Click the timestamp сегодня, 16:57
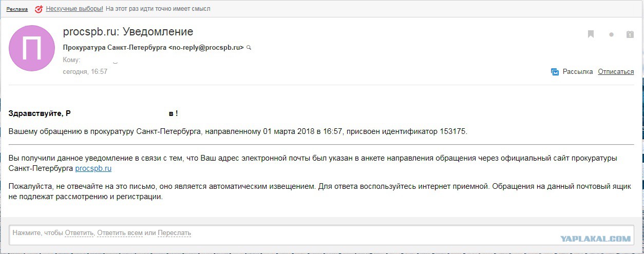644x254 pixels. pyautogui.click(x=85, y=72)
